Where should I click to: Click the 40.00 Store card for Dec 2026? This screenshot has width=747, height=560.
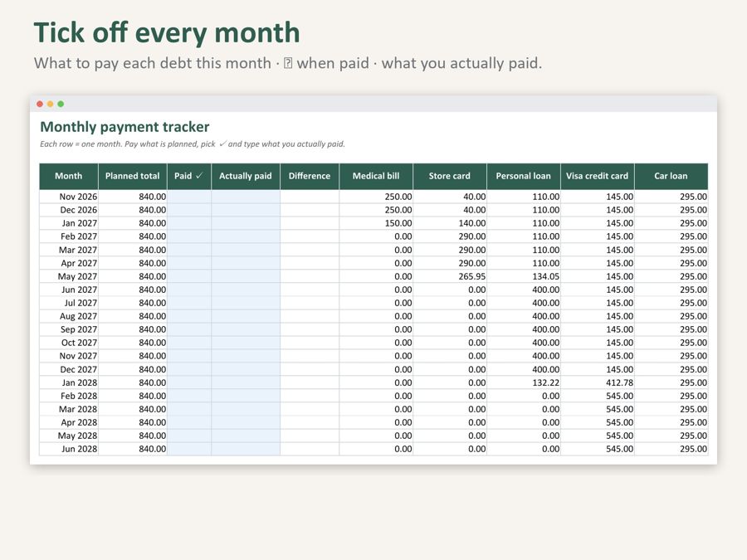click(x=450, y=210)
